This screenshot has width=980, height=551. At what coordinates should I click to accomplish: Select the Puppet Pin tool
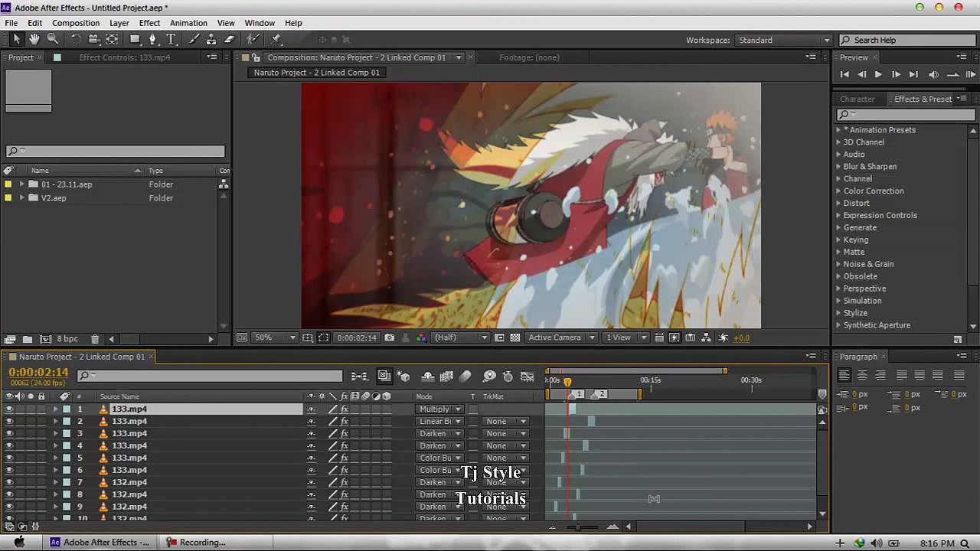pos(276,39)
